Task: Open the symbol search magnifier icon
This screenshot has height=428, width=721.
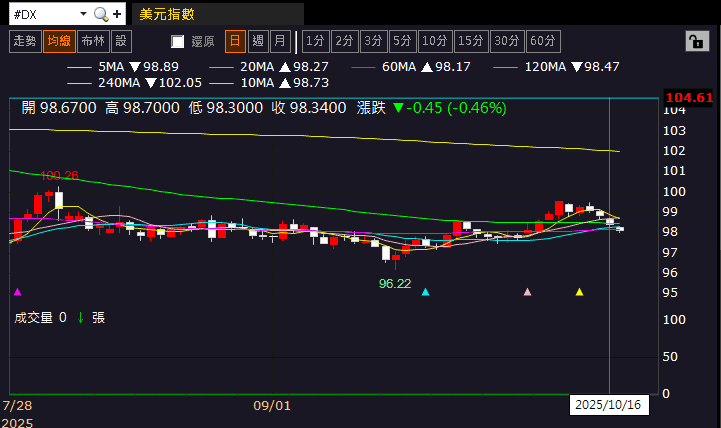Action: tap(101, 15)
